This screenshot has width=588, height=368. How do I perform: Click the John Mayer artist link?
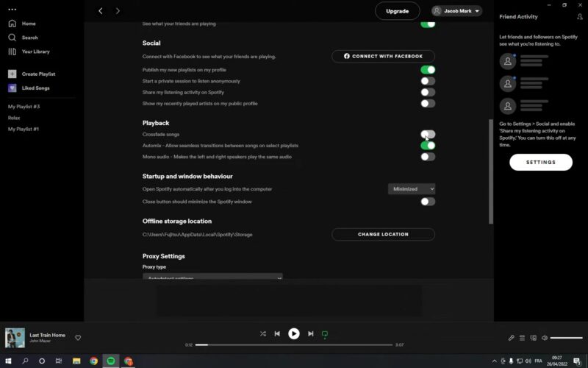coord(40,341)
